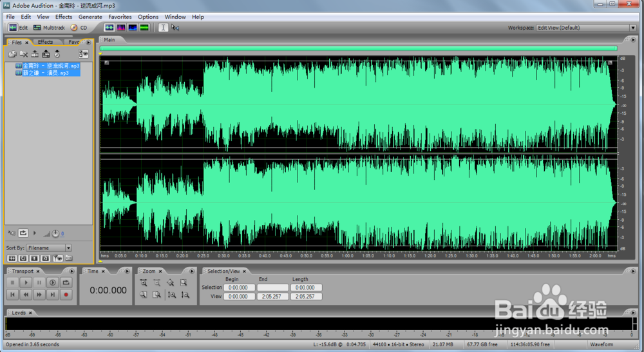
Task: Click Close File icon in Files panel
Action: 24,54
